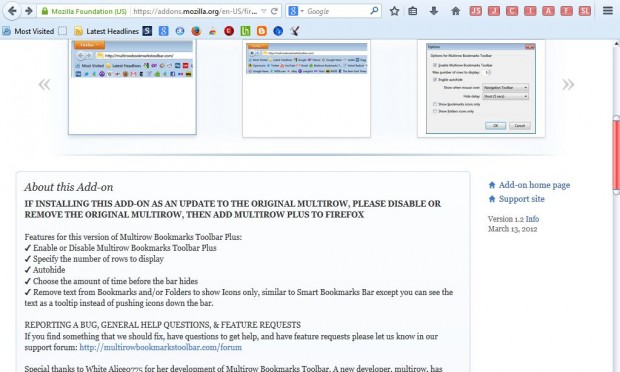Open the Options dialog screenshot thumbnail
Viewport: 620px width, 372px height.
(x=481, y=89)
